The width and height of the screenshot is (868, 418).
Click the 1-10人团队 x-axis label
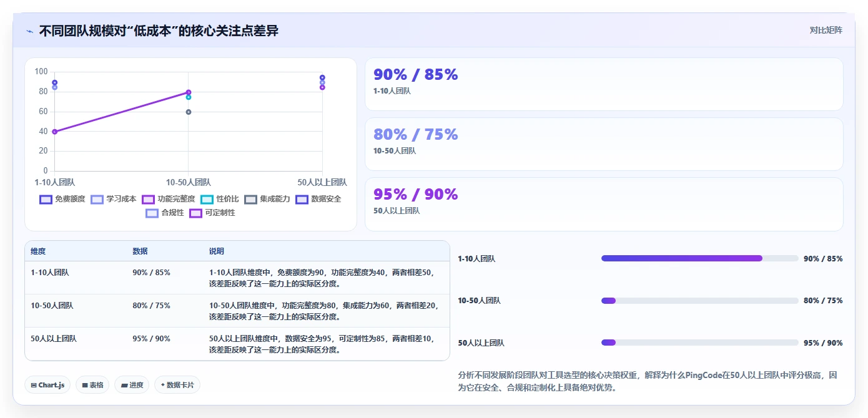point(55,182)
